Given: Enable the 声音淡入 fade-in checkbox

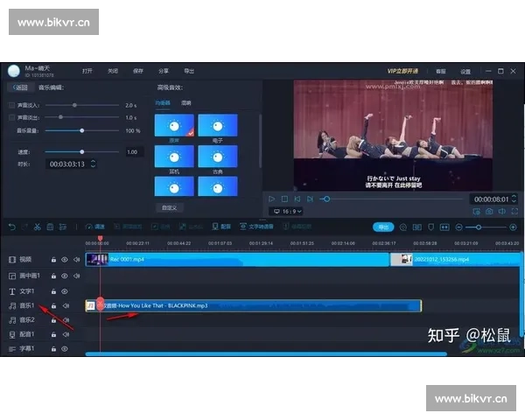Looking at the screenshot, I should click(x=11, y=105).
